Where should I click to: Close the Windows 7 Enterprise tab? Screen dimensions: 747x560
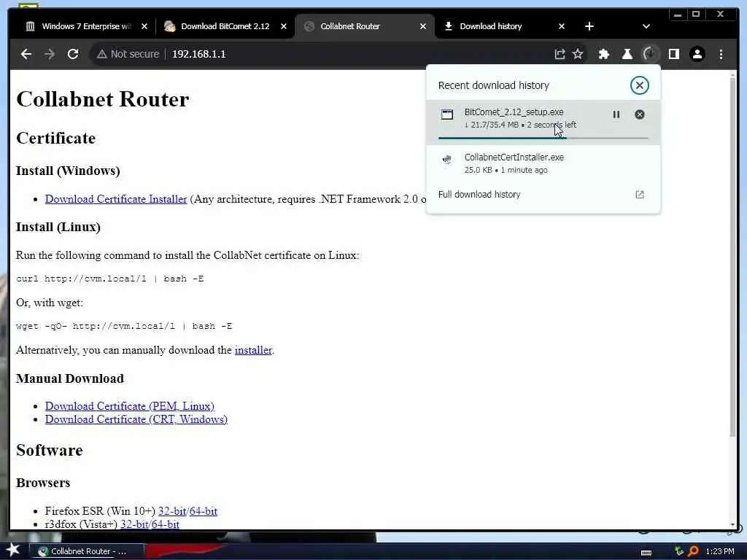(x=144, y=26)
